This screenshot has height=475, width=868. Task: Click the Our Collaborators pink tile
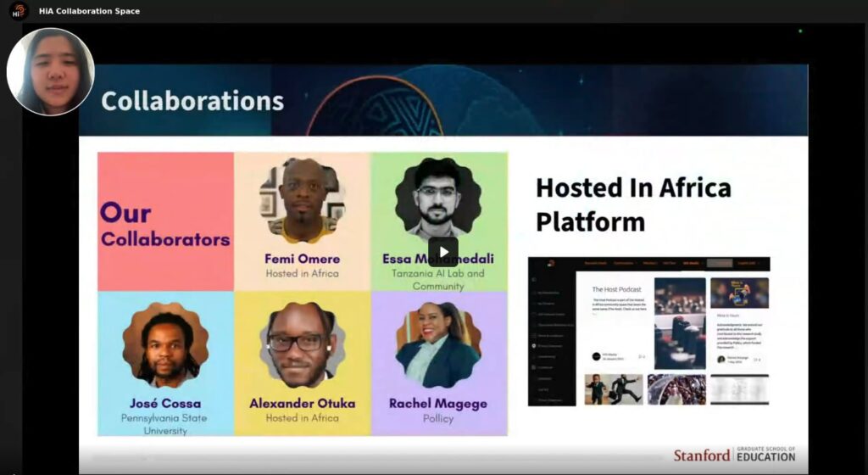166,222
